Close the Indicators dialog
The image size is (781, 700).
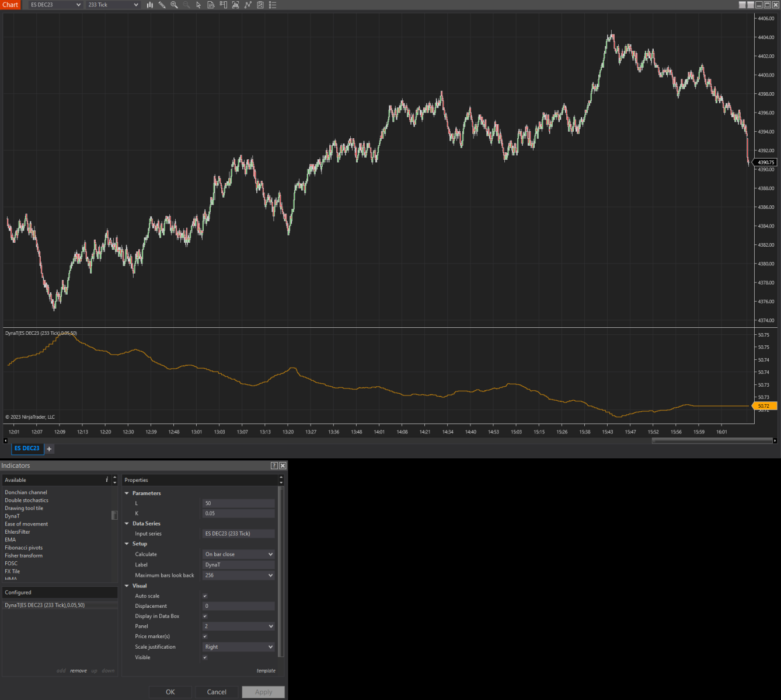(x=283, y=466)
